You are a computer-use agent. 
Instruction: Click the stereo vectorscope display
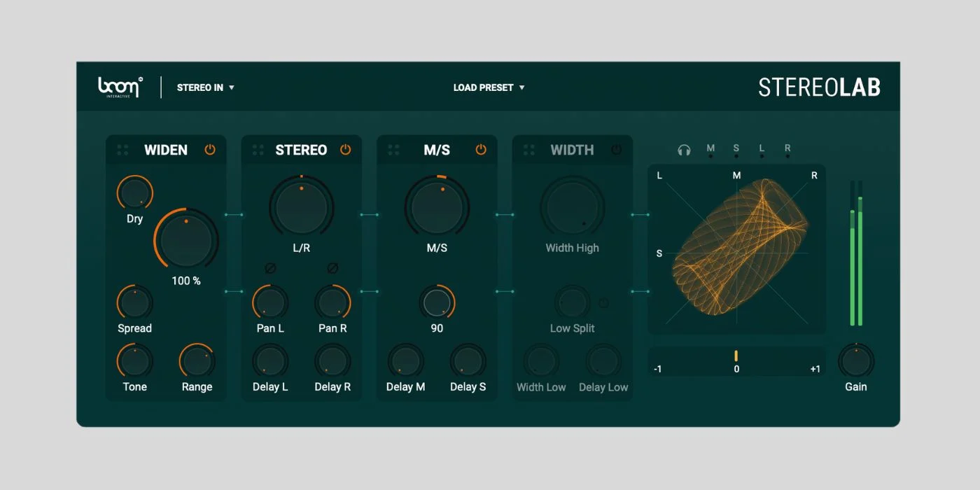pos(736,249)
